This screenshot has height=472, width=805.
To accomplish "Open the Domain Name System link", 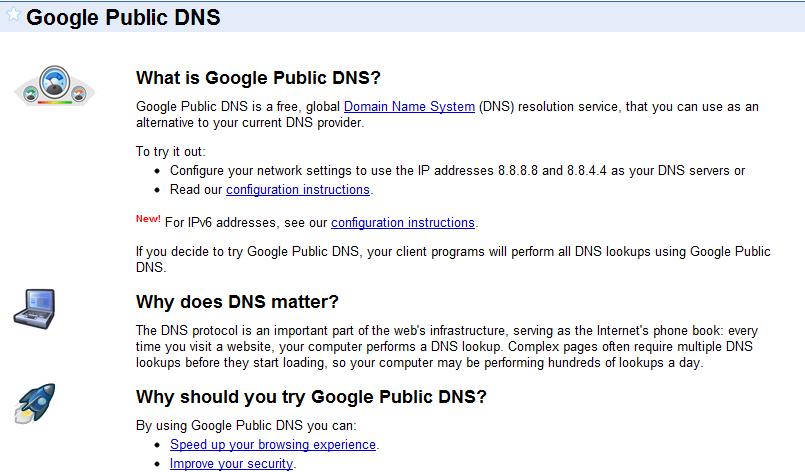I will click(409, 106).
